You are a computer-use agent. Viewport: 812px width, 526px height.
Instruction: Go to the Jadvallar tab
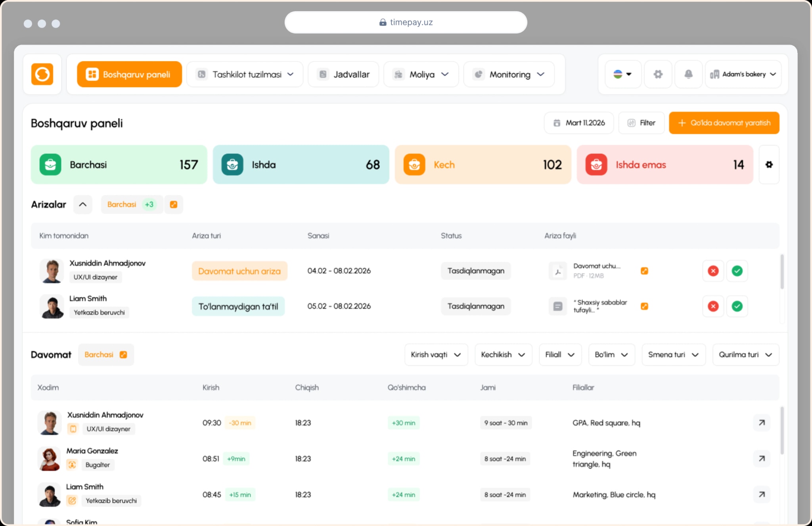(x=343, y=74)
